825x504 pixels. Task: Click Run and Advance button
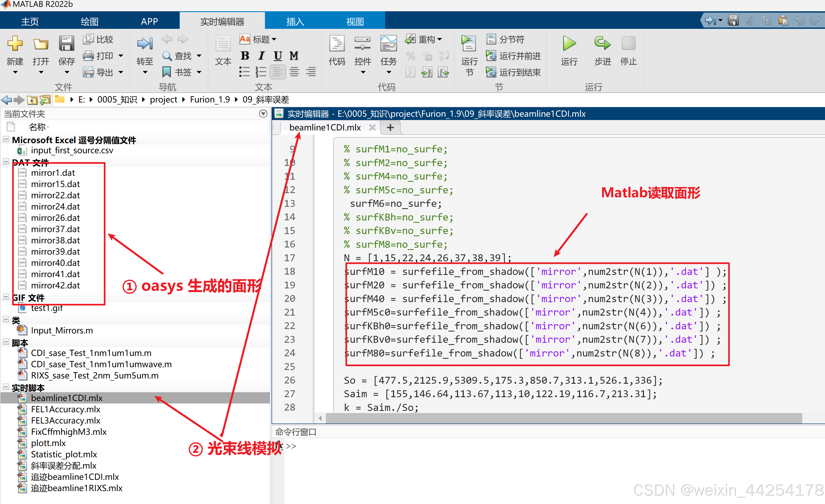(513, 55)
